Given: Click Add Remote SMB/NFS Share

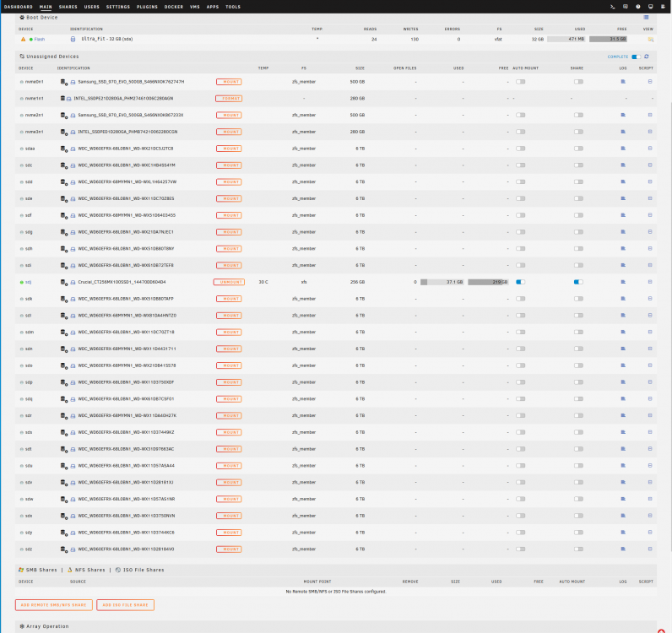Looking at the screenshot, I should (x=54, y=604).
